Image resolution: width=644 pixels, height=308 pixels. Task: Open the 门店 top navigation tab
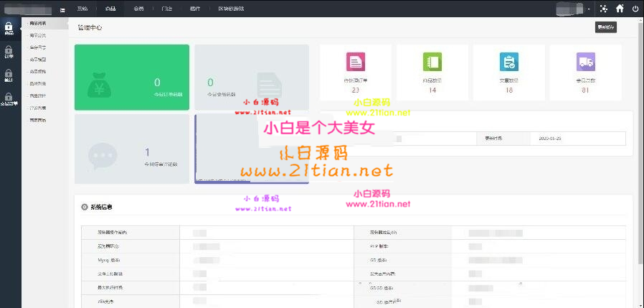point(167,9)
